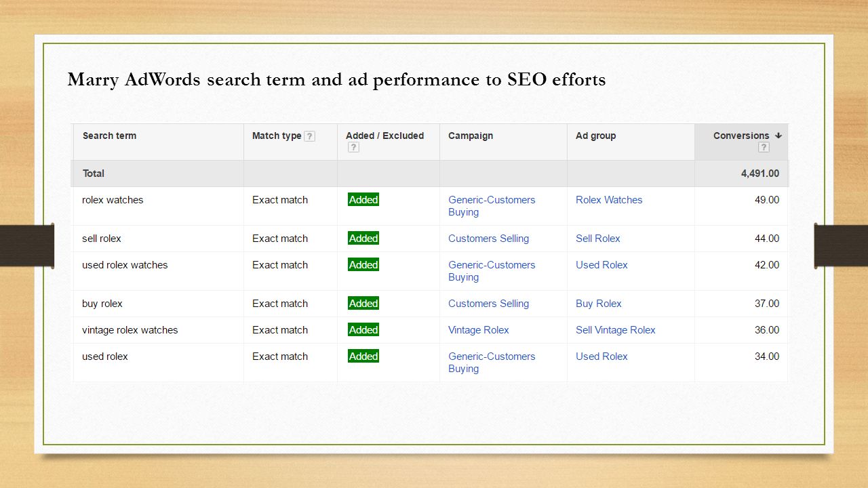Click the 49.00 conversions value

pyautogui.click(x=767, y=200)
